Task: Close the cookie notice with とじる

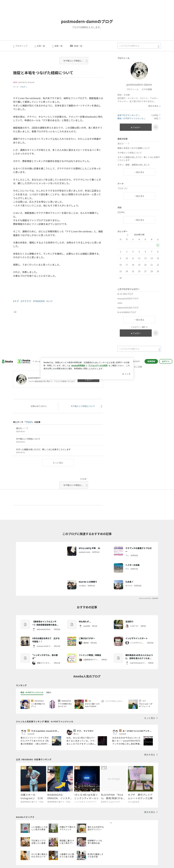Action: point(126,374)
